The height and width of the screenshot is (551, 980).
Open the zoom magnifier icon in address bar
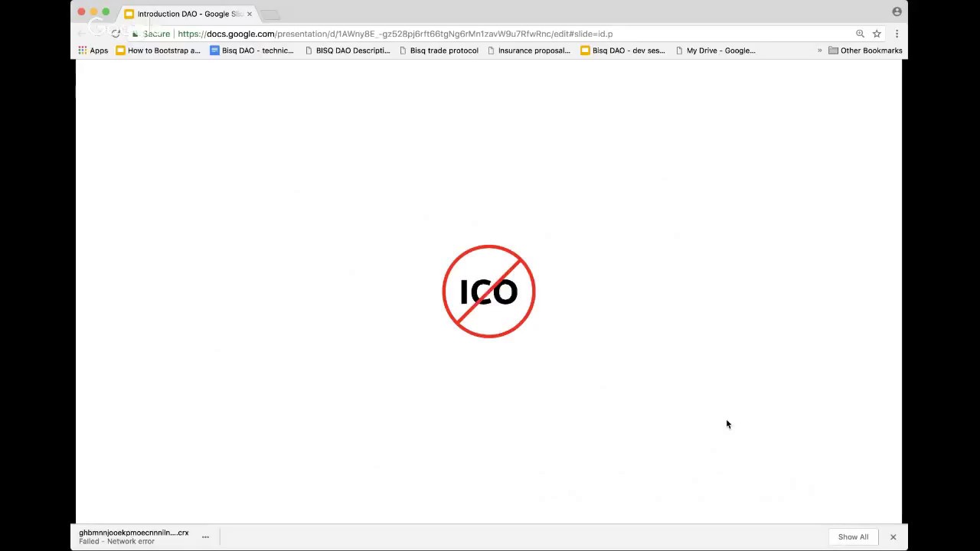tap(860, 34)
